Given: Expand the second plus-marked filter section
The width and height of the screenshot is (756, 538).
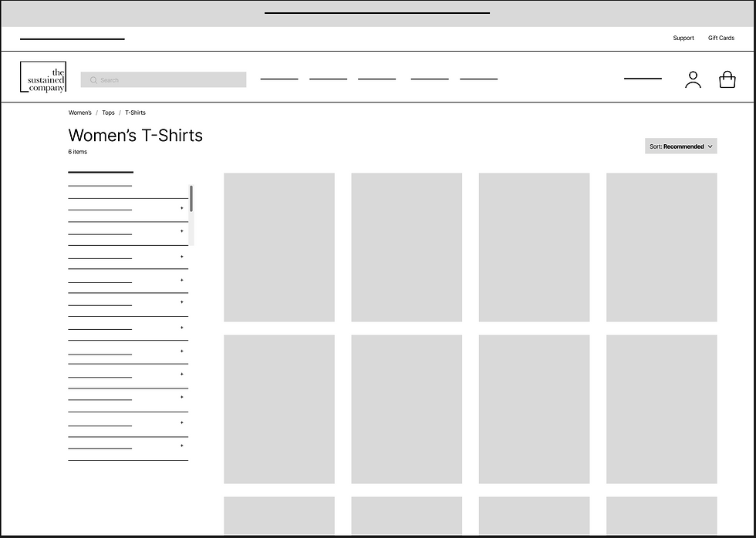Looking at the screenshot, I should [181, 232].
